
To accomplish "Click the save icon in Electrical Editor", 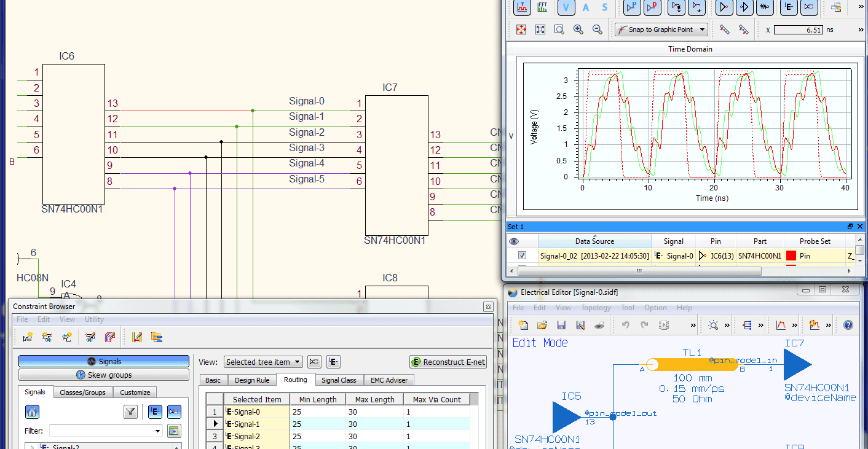I will click(x=561, y=325).
